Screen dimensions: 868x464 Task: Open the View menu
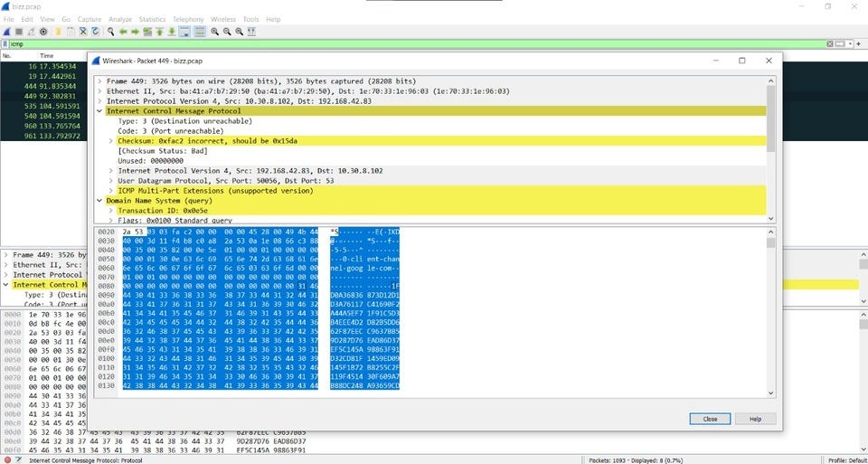coord(48,19)
